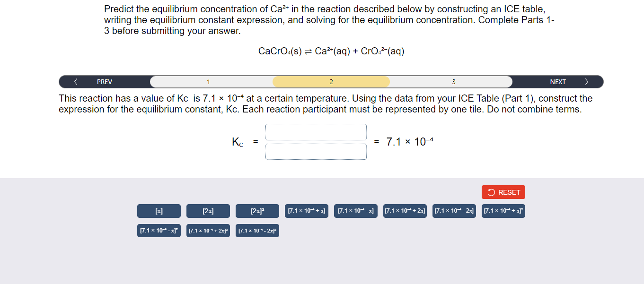Screen dimensions: 644x284
Task: Choose the [7.1 × 10⁻⁴ - 2x] tile
Action: point(454,211)
